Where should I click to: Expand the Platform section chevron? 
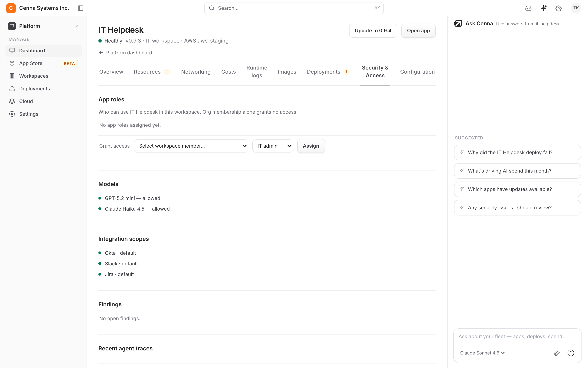(76, 26)
